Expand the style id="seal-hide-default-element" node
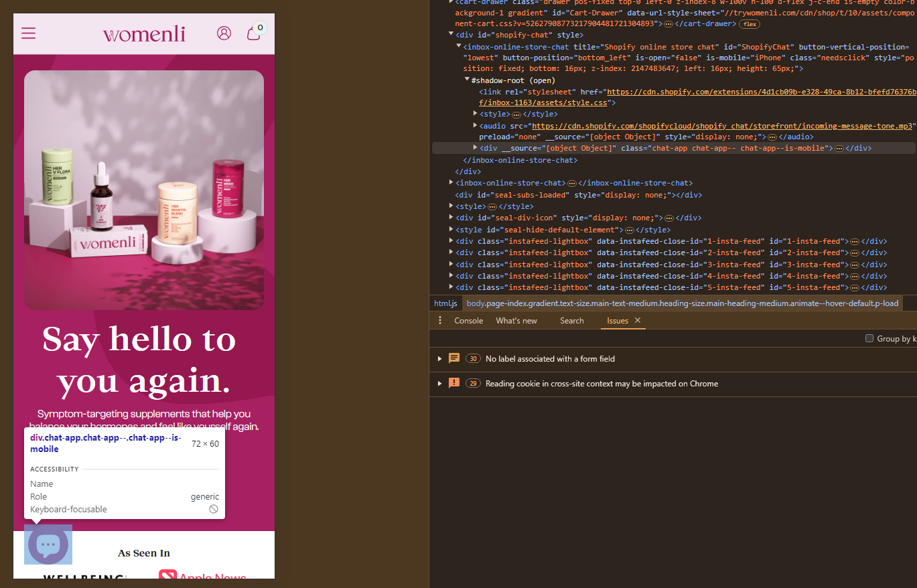The height and width of the screenshot is (588, 917). (451, 230)
